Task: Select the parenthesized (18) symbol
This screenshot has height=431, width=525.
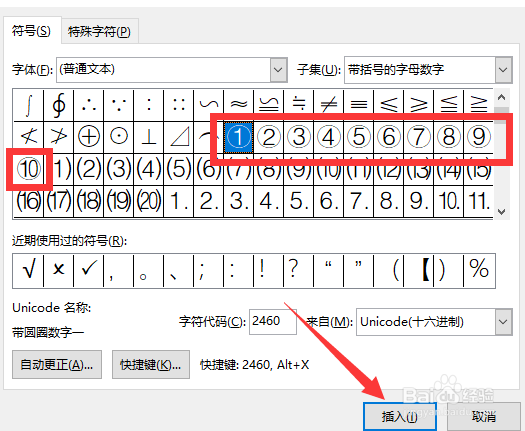Action: click(x=89, y=201)
